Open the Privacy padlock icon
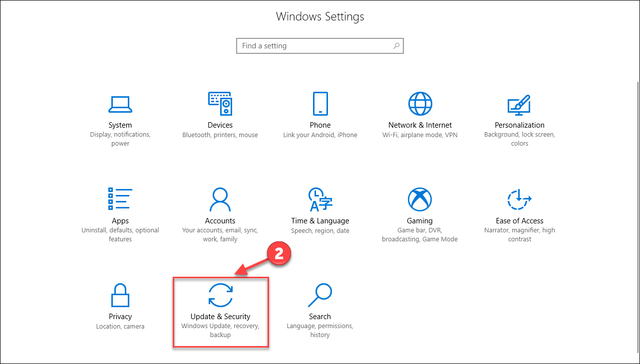The width and height of the screenshot is (640, 364). click(120, 295)
